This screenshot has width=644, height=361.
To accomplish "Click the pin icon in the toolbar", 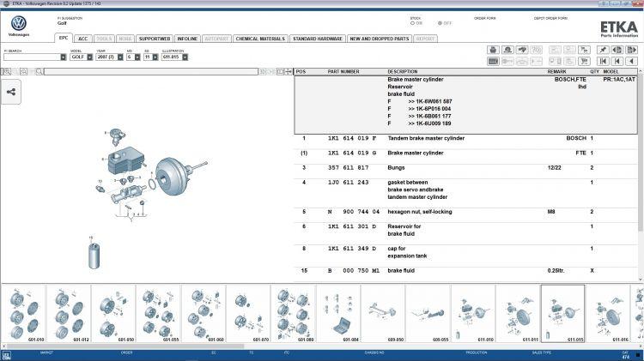I will click(x=603, y=50).
